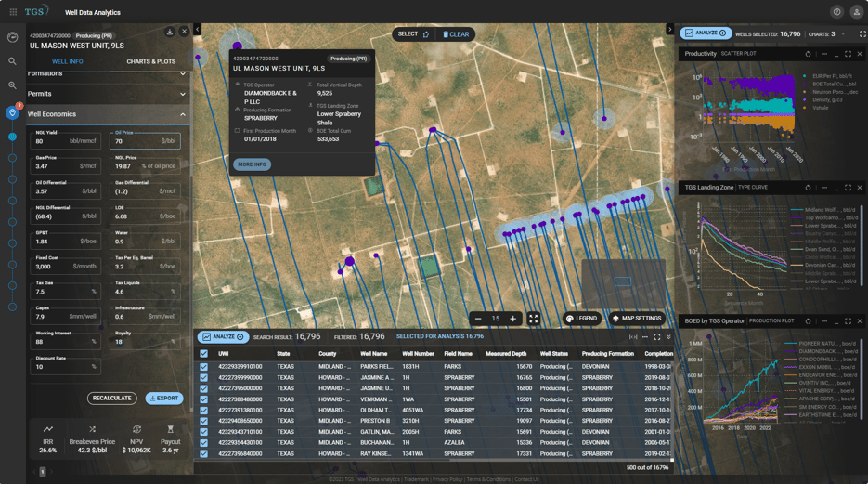Image resolution: width=868 pixels, height=484 pixels.
Task: Uncheck the row for UWI 42329339910100
Action: tap(203, 367)
